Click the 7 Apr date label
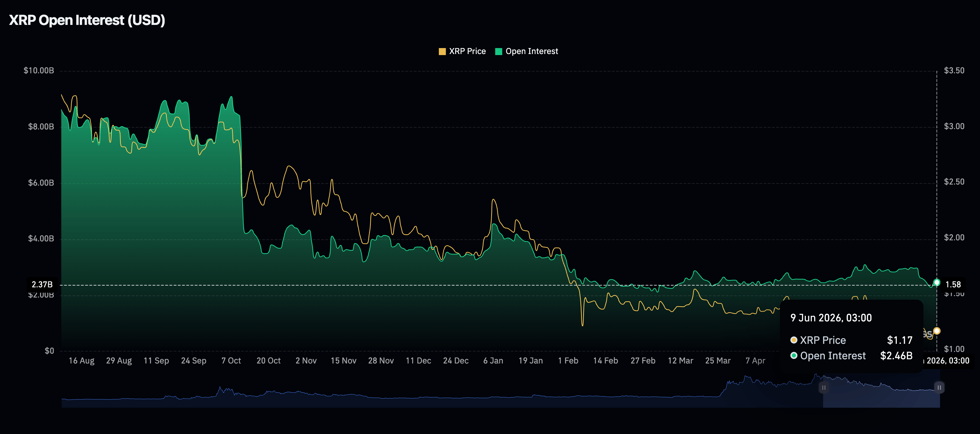The image size is (980, 434). (x=755, y=361)
